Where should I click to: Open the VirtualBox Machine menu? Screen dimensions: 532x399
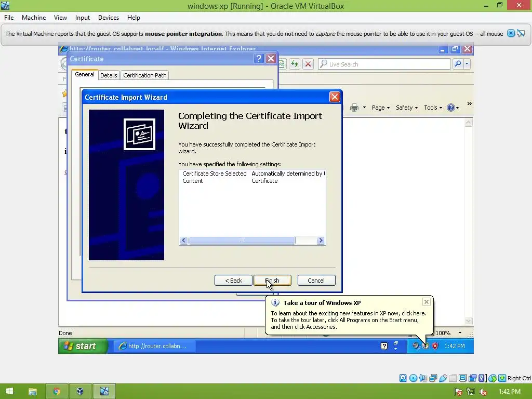[x=34, y=18]
